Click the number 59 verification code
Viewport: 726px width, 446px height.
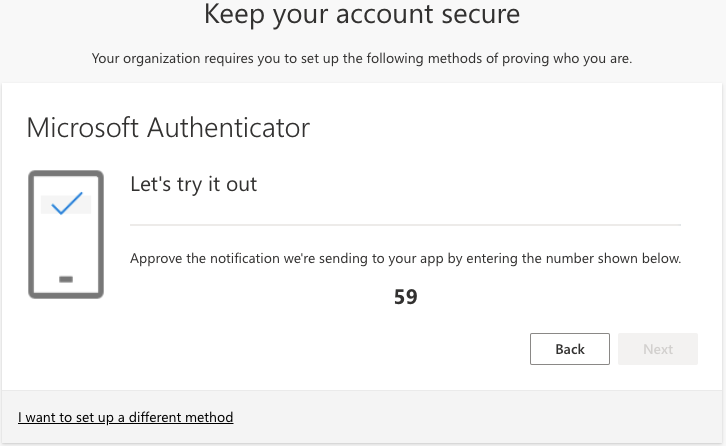tap(405, 297)
